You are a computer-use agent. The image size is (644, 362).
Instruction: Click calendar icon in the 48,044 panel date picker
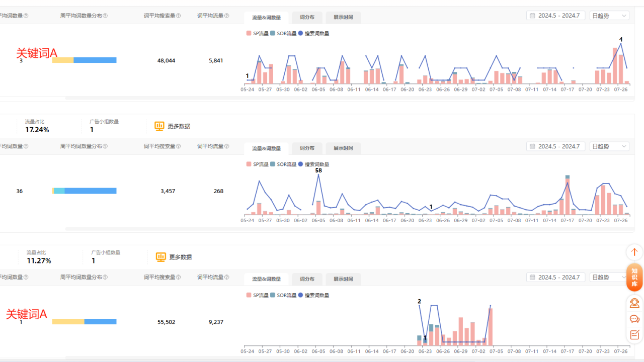pyautogui.click(x=532, y=16)
